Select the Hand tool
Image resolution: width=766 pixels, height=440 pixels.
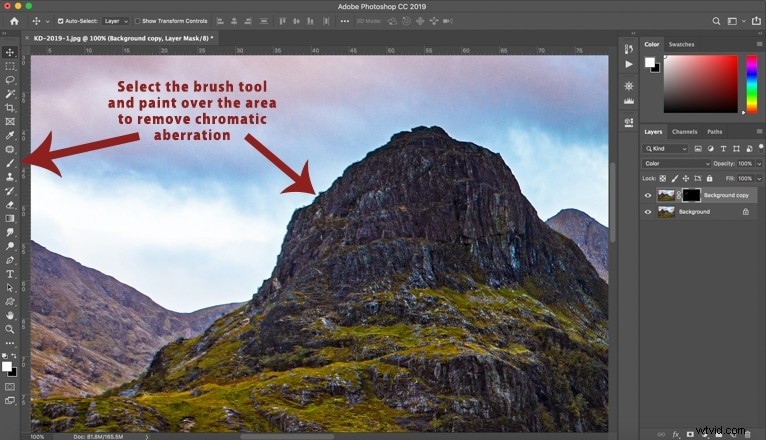(x=10, y=315)
